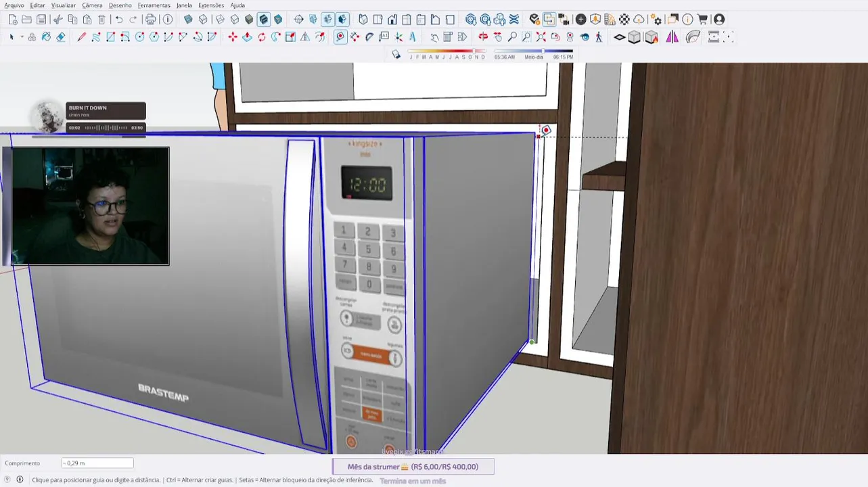
Task: Click the Paste clipboard icon
Action: coord(87,20)
